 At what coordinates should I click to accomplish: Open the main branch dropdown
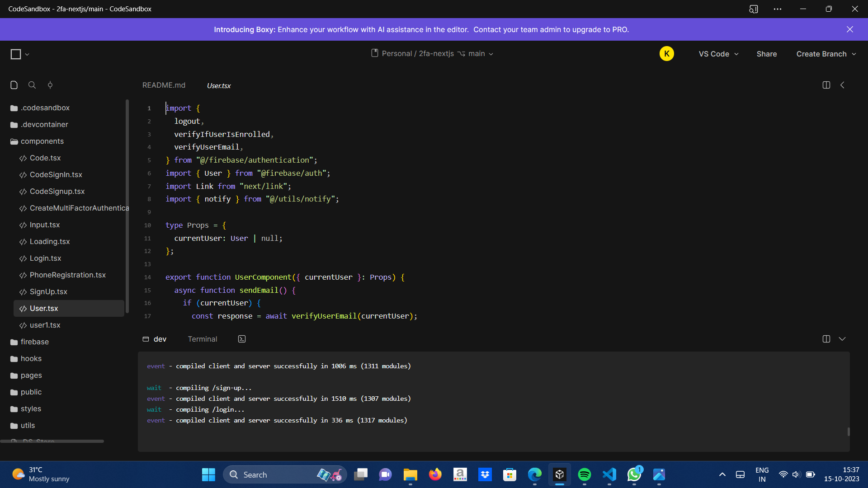[x=480, y=54]
